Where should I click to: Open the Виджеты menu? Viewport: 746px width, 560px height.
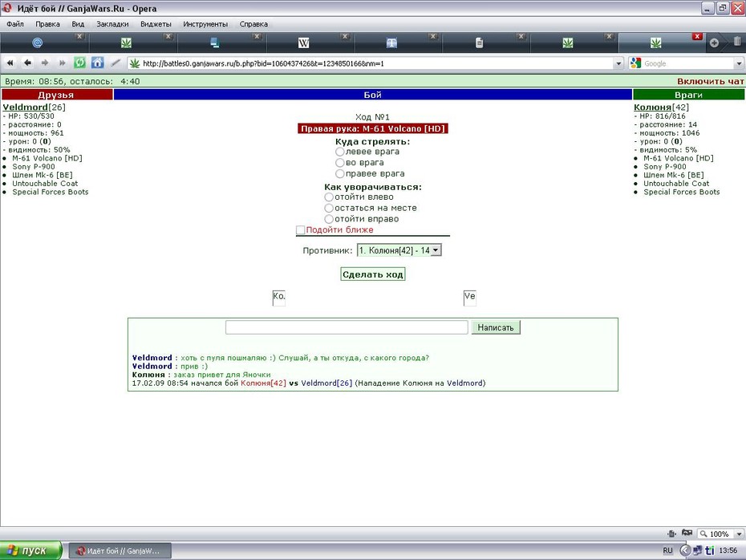(x=156, y=24)
